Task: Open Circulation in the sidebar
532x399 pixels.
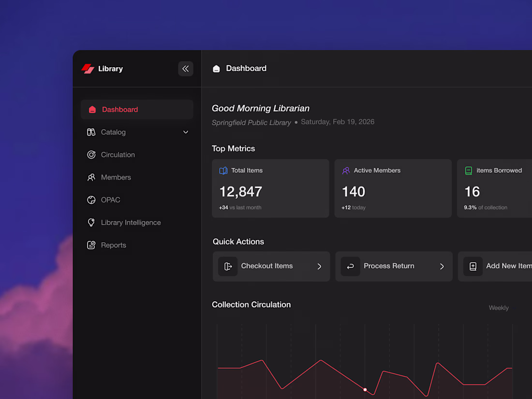Action: click(137, 155)
